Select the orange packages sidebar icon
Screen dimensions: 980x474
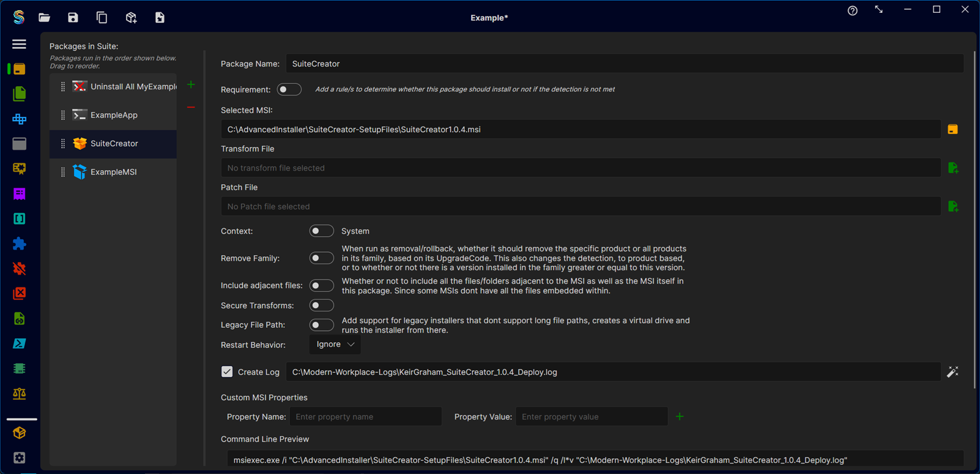pos(19,69)
